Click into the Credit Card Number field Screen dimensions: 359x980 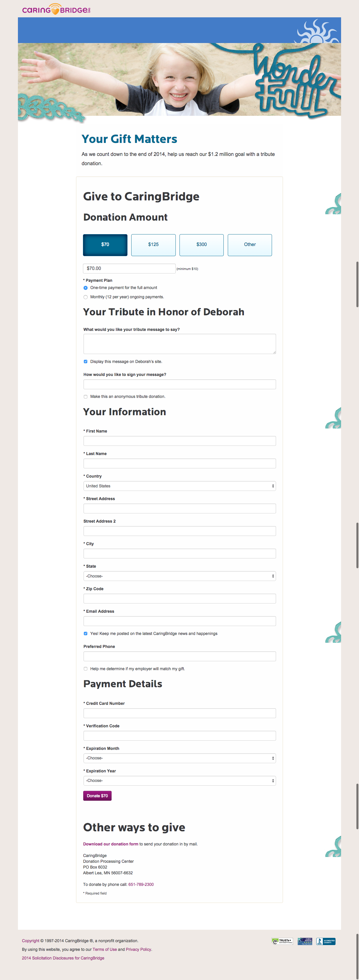tap(179, 713)
